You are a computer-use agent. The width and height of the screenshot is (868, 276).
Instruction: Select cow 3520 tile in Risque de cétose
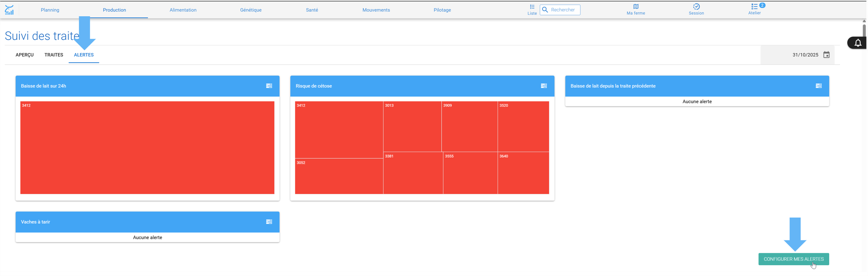[x=524, y=127]
